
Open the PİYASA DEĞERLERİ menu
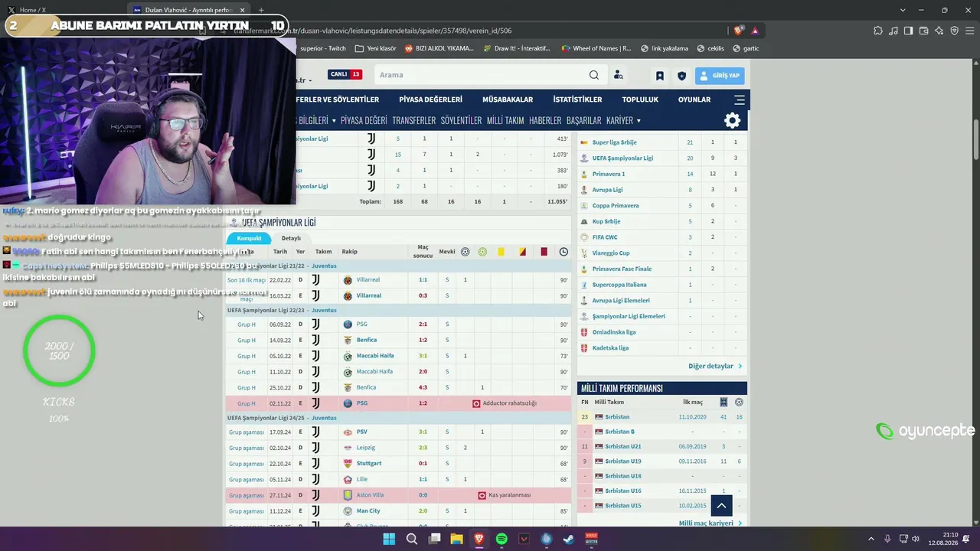[x=431, y=99]
